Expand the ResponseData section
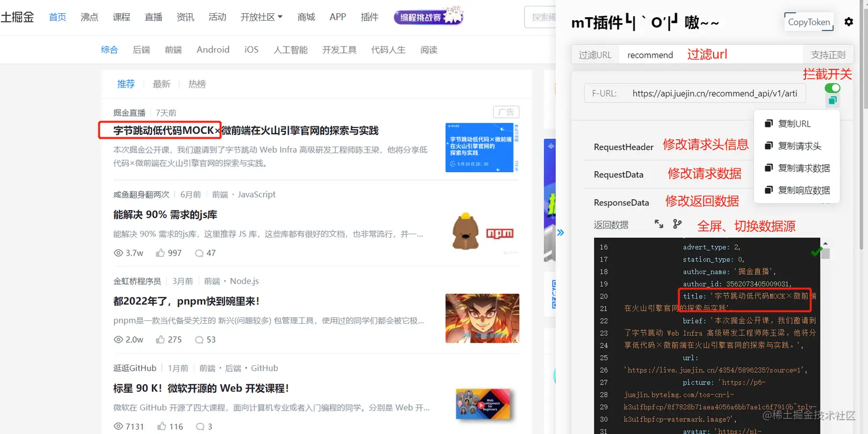Viewport: 868px width, 434px height. coord(621,202)
